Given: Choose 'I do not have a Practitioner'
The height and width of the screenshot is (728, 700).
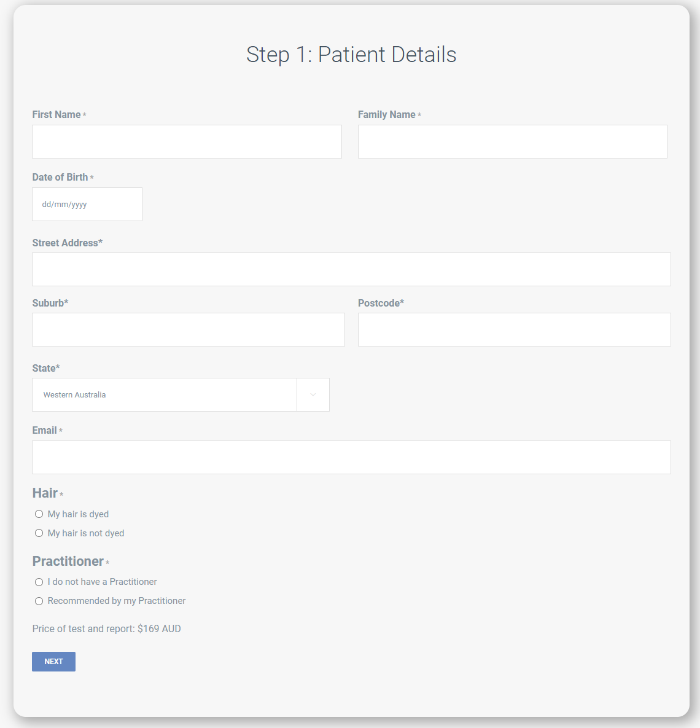Looking at the screenshot, I should pyautogui.click(x=39, y=582).
